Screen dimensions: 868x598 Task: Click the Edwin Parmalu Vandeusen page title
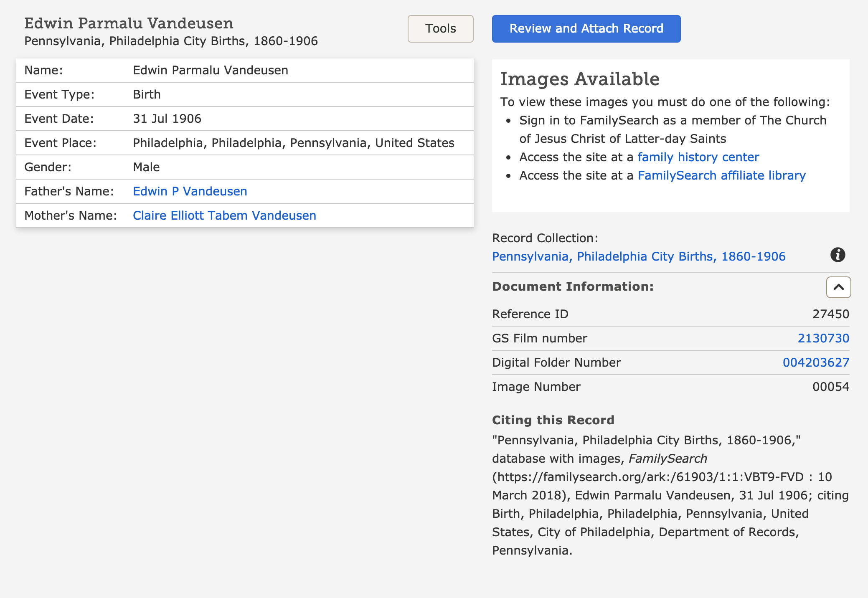click(129, 23)
